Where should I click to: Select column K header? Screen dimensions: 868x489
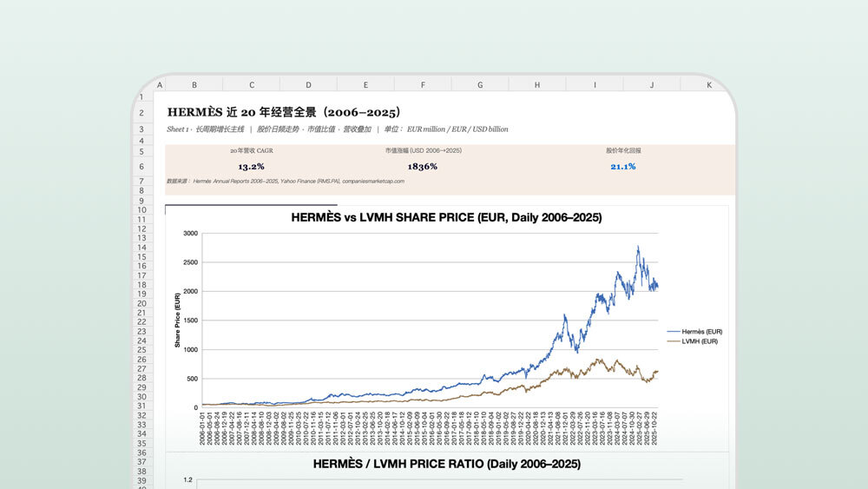[x=708, y=85]
